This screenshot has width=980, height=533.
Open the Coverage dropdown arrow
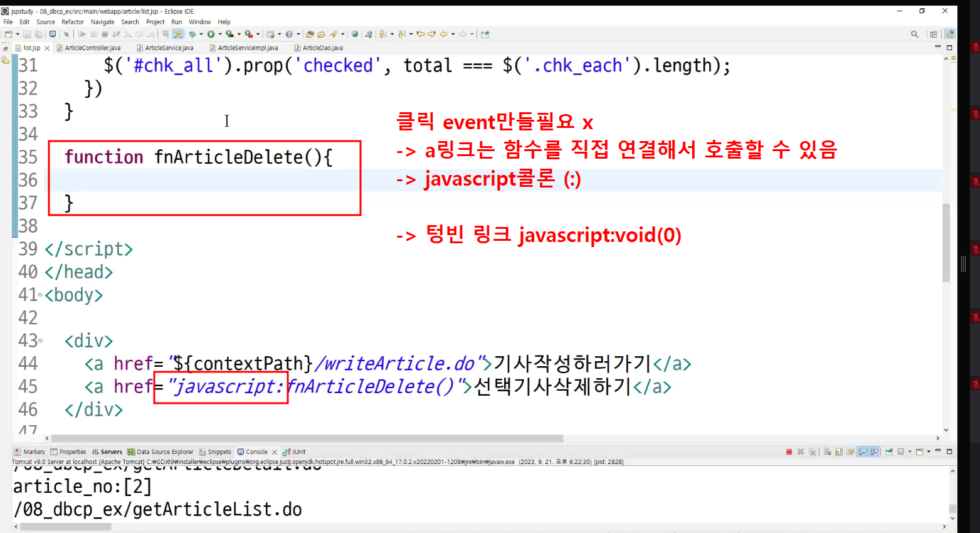click(x=239, y=34)
